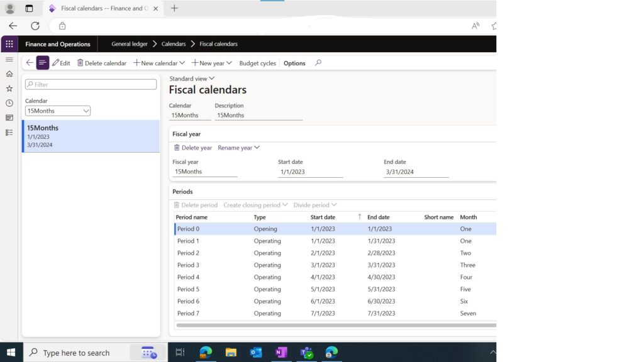Open a new browser tab

[174, 8]
